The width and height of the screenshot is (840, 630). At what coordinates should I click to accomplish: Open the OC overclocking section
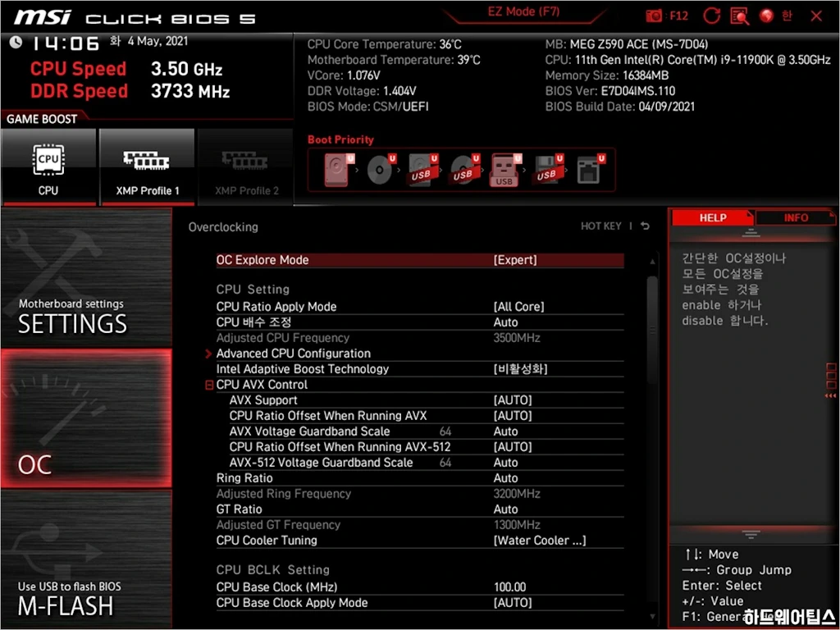point(86,418)
